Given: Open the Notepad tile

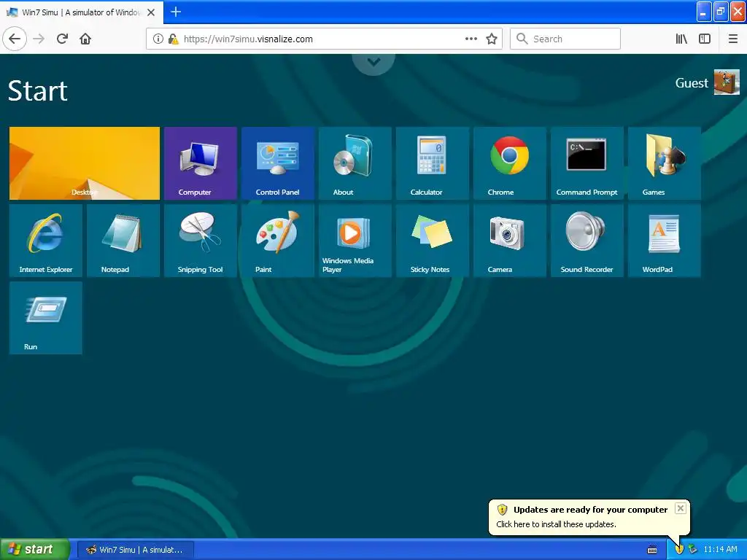Looking at the screenshot, I should (123, 241).
